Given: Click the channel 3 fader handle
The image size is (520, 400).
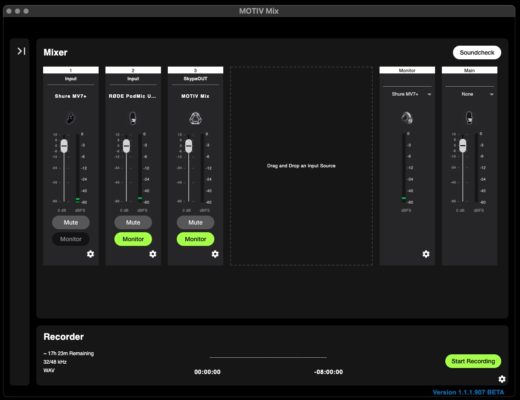Looking at the screenshot, I should 189,146.
